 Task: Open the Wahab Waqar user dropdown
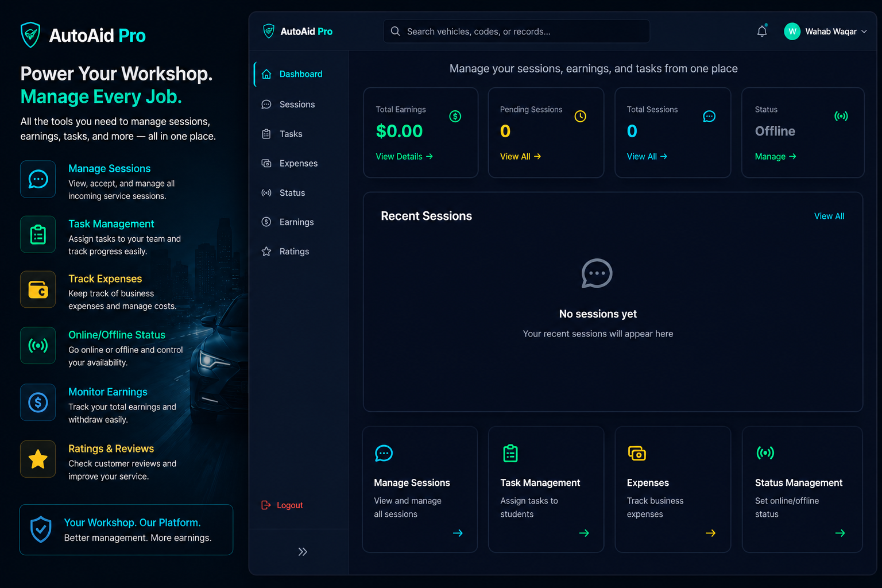pos(826,32)
